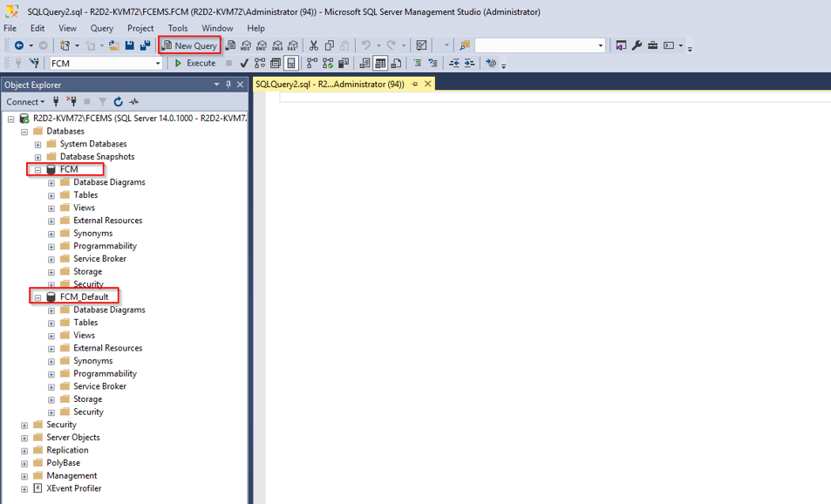This screenshot has width=831, height=504.
Task: Click the Database Engine Query icon
Action: point(230,45)
